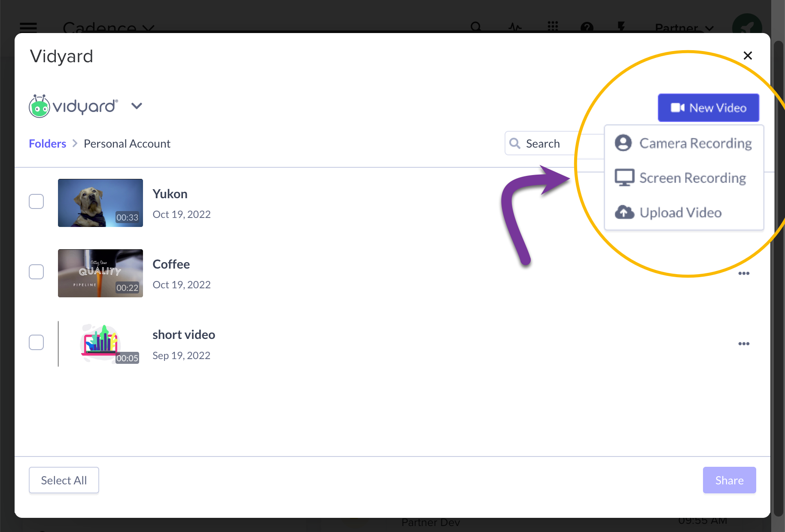Click the Share button
Image resolution: width=785 pixels, height=532 pixels.
729,480
